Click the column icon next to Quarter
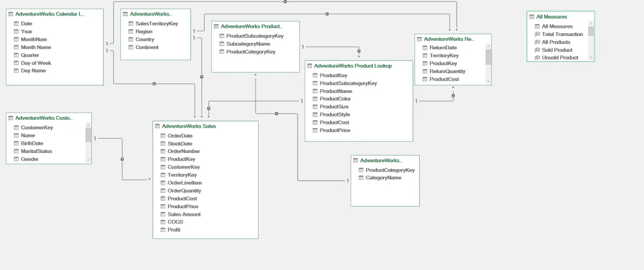The height and width of the screenshot is (270, 644). click(16, 55)
